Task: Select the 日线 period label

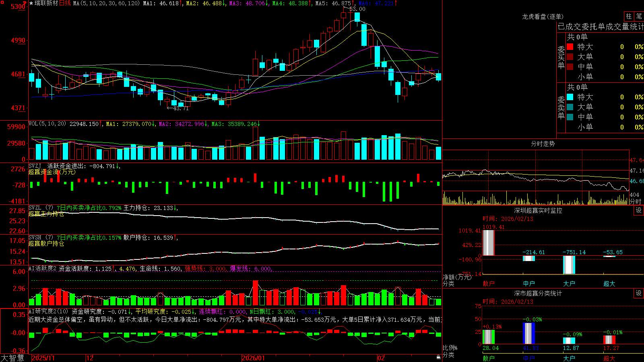Action: coord(65,3)
